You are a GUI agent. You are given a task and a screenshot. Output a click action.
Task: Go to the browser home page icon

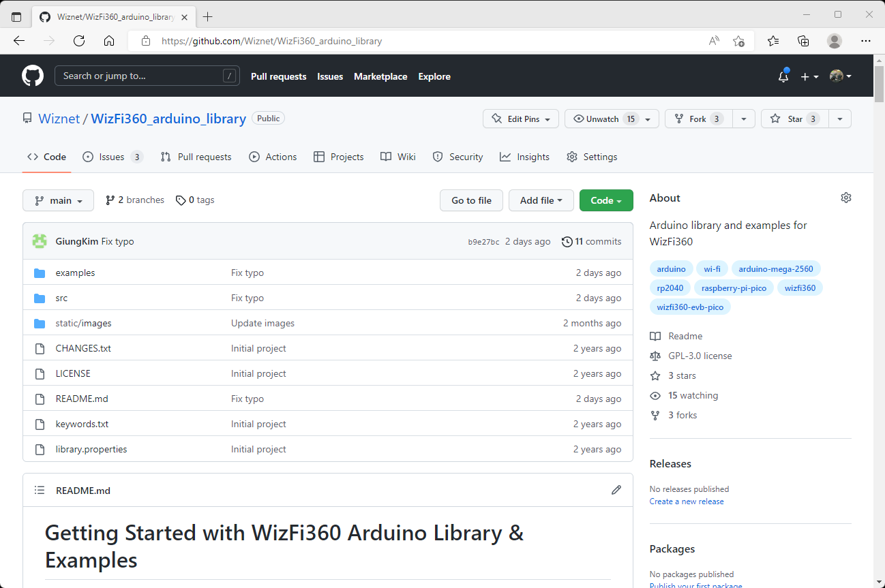(109, 41)
